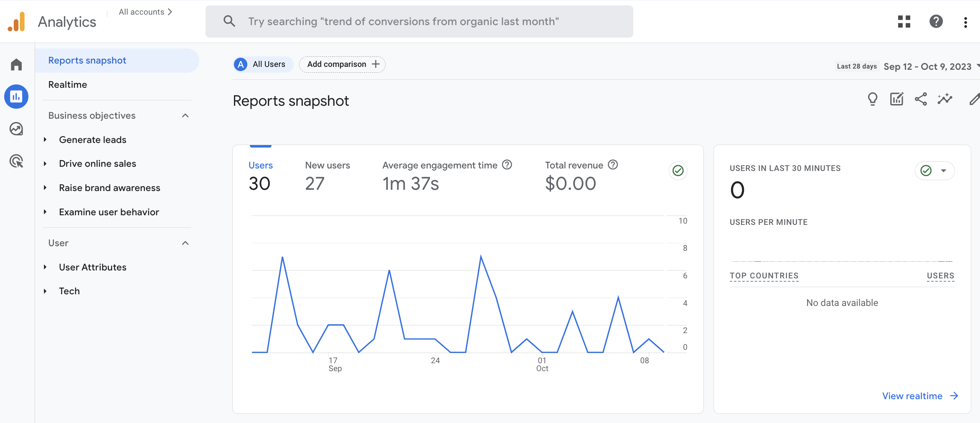Click the 1m 37s engagement value
Image resolution: width=980 pixels, height=423 pixels.
point(411,183)
